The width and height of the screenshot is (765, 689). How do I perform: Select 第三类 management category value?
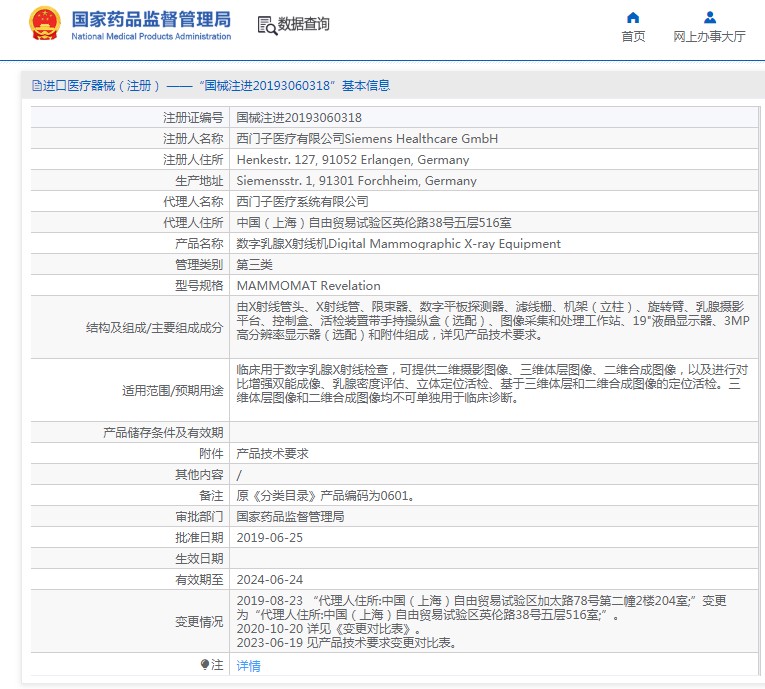click(x=255, y=264)
